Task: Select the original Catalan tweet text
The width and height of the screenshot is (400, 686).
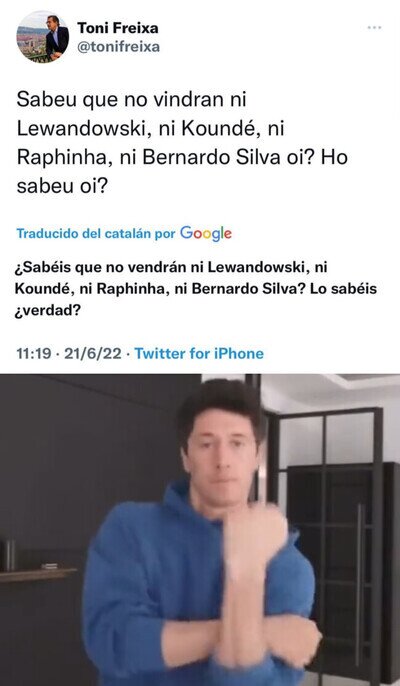Action: (x=182, y=144)
